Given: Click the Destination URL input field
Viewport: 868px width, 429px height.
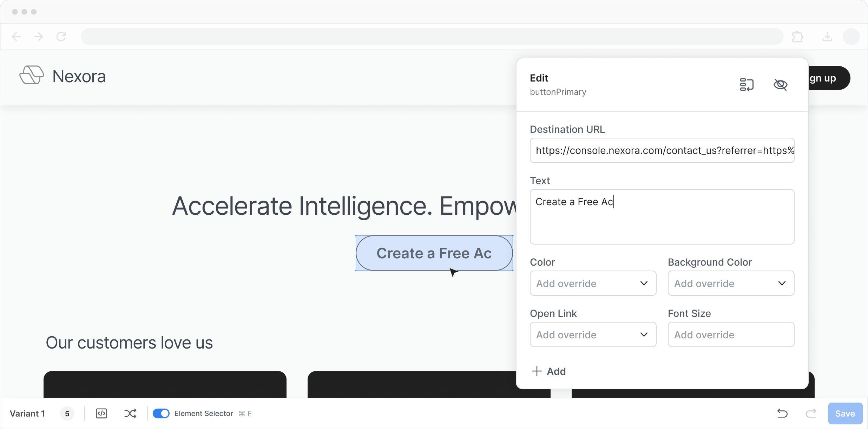Looking at the screenshot, I should (x=662, y=150).
